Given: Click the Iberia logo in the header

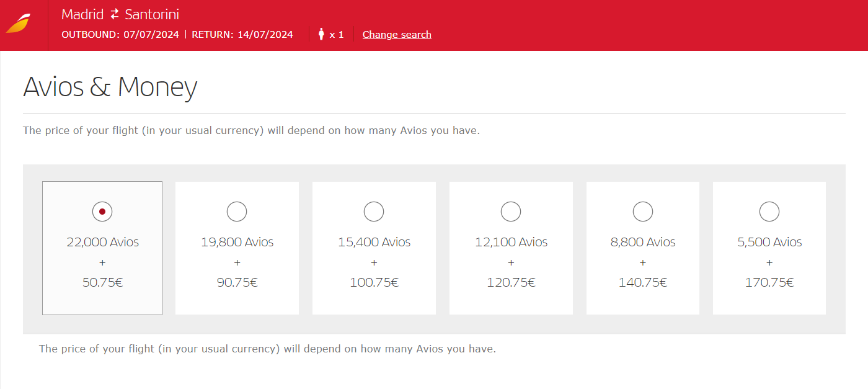Looking at the screenshot, I should [18, 24].
